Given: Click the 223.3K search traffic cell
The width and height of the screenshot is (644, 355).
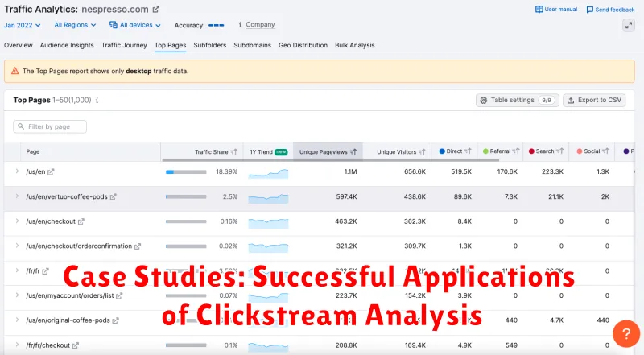Looking at the screenshot, I should 552,171.
